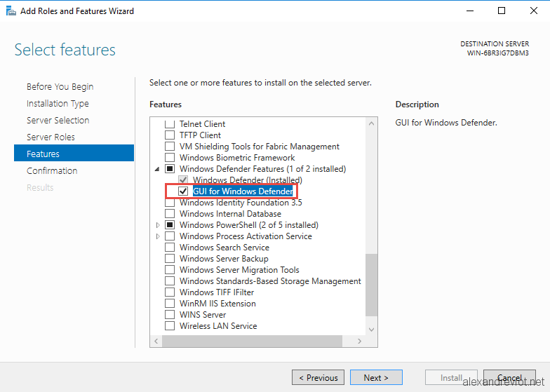Click the vertical scrollbar thumb

click(x=372, y=285)
